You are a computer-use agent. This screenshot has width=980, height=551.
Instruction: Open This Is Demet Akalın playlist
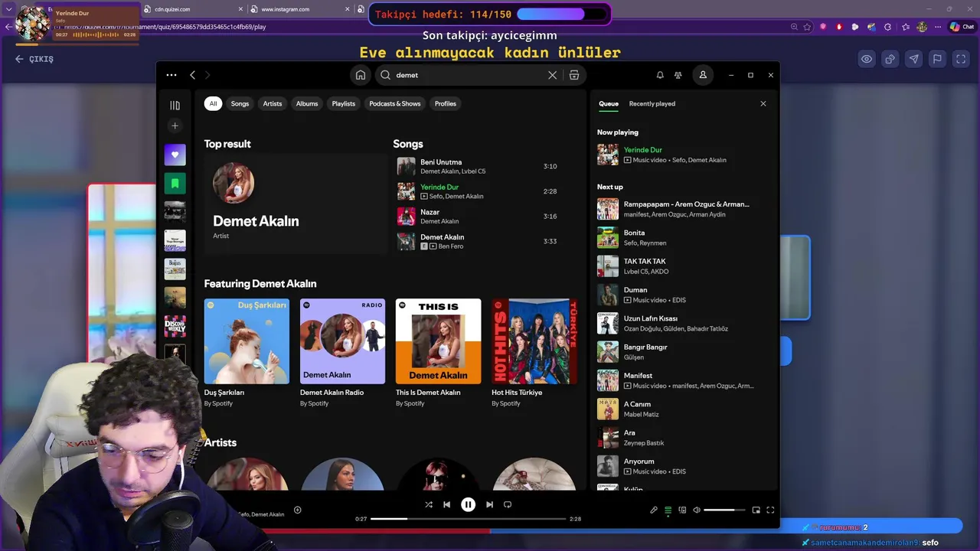click(x=438, y=353)
